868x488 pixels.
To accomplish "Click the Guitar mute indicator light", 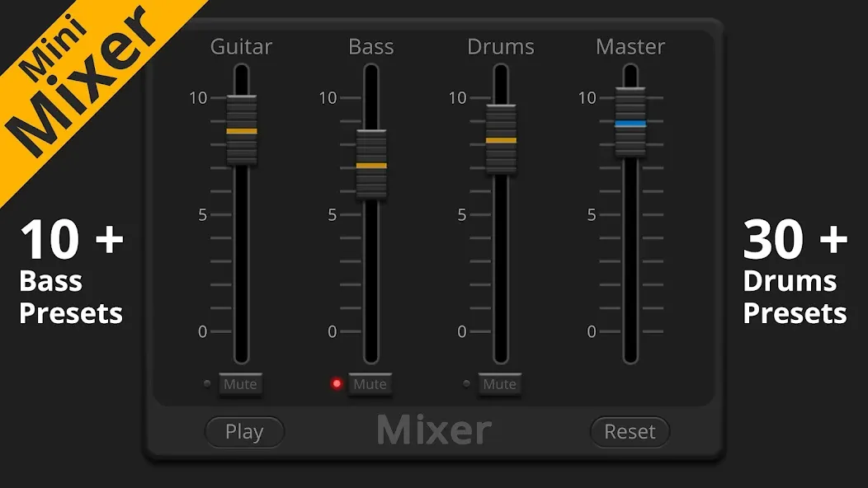I will 206,383.
